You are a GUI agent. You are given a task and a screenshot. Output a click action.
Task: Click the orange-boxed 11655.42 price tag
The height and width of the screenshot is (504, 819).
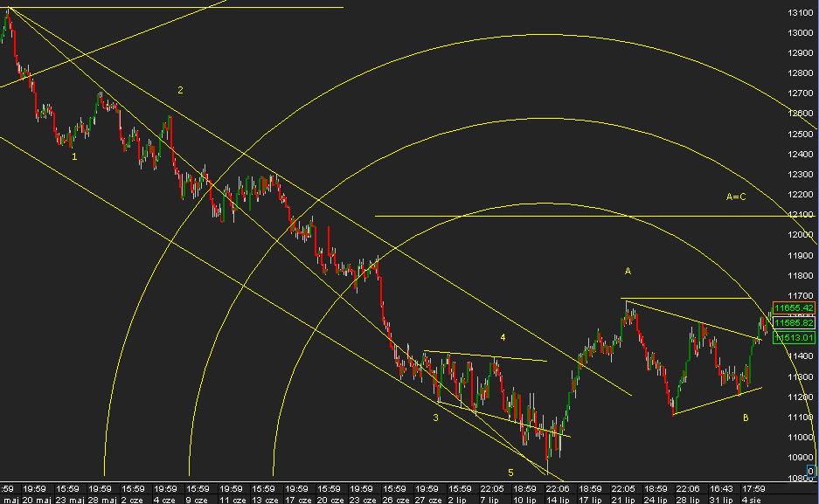point(794,307)
